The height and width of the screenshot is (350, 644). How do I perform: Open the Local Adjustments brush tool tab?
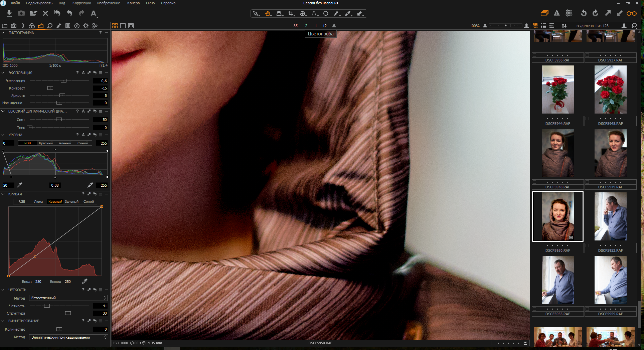pyautogui.click(x=59, y=26)
